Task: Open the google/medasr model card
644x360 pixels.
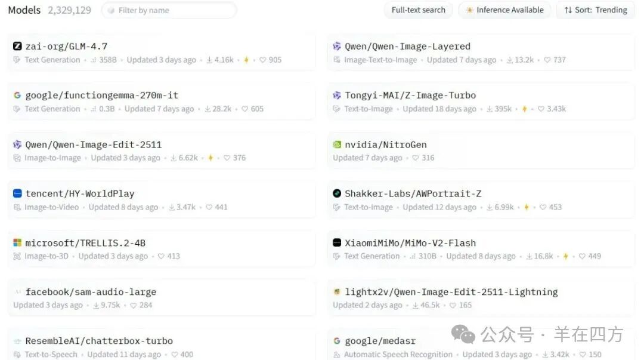Action: click(x=380, y=341)
